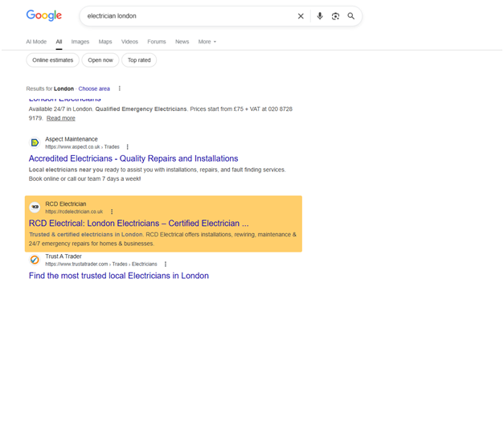Click the Read more link
504x447 pixels.
coord(61,118)
